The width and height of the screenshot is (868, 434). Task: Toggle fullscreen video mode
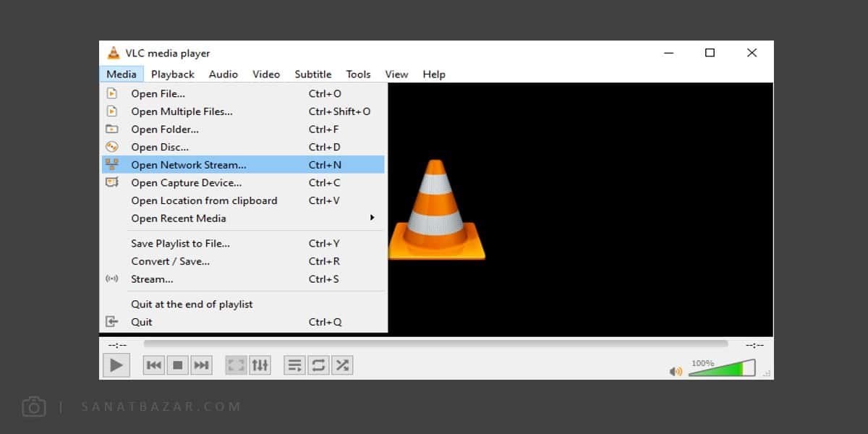[x=236, y=365]
